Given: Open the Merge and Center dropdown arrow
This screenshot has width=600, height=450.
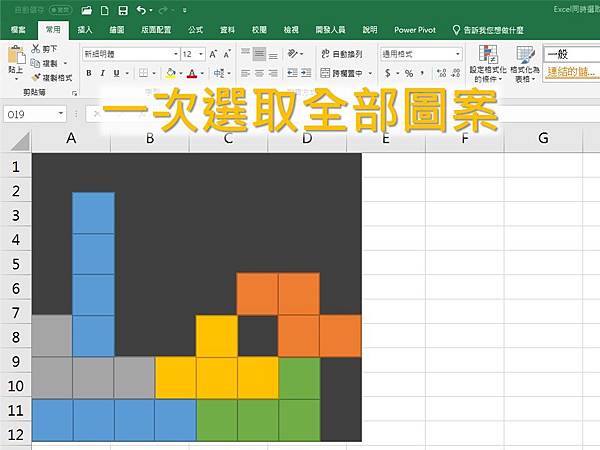Looking at the screenshot, I should pyautogui.click(x=370, y=73).
